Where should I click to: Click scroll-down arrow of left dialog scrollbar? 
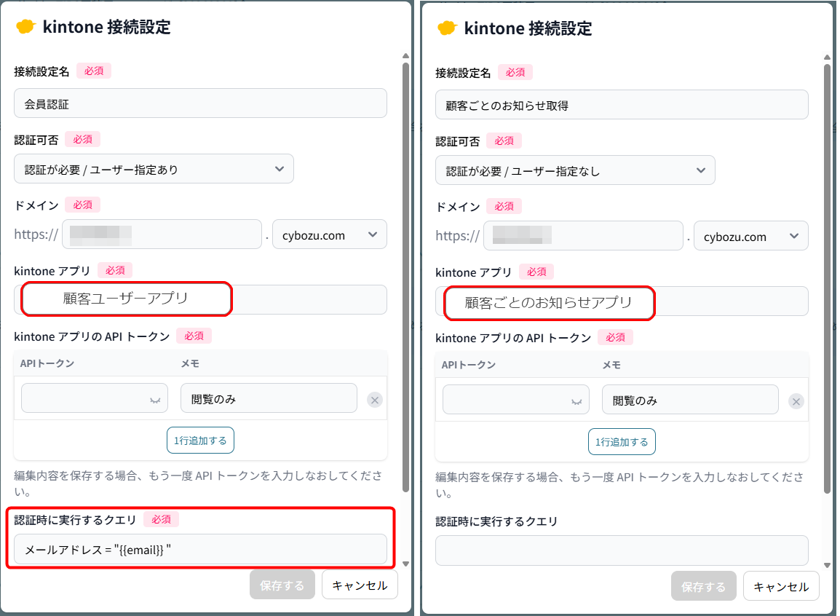pyautogui.click(x=405, y=564)
